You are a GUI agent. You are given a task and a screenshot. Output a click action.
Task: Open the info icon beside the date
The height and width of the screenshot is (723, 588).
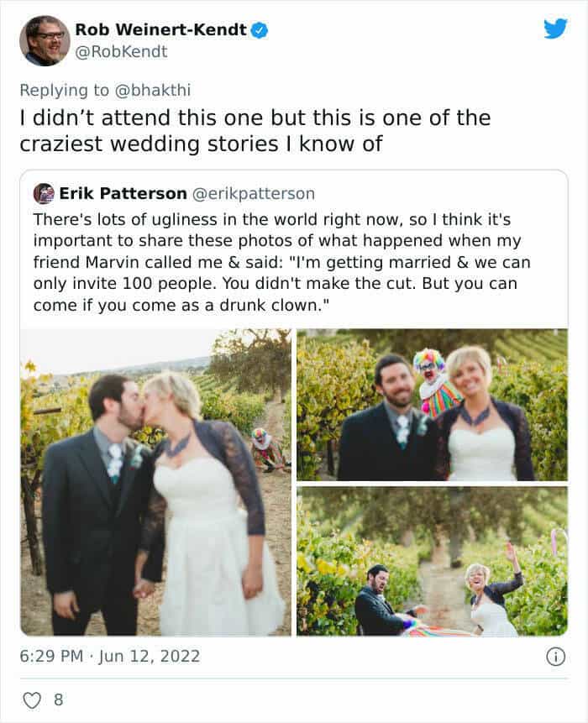coord(555,657)
